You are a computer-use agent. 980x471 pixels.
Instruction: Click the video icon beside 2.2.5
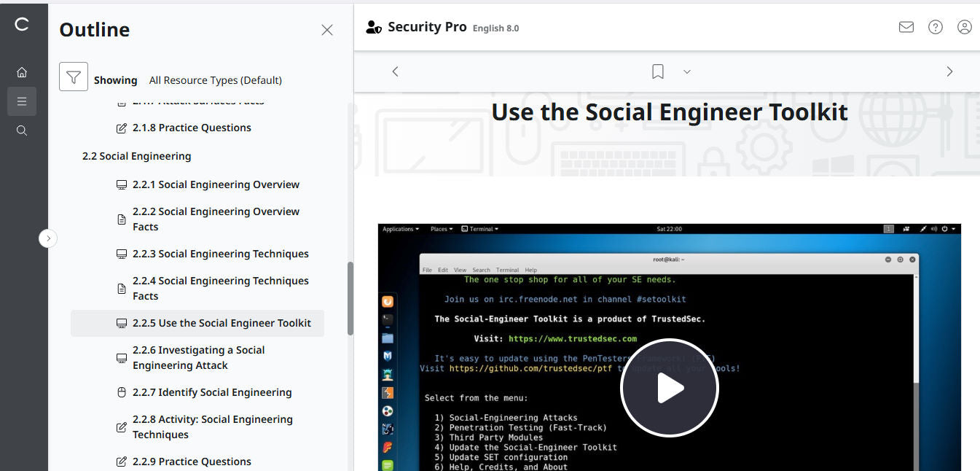click(121, 323)
